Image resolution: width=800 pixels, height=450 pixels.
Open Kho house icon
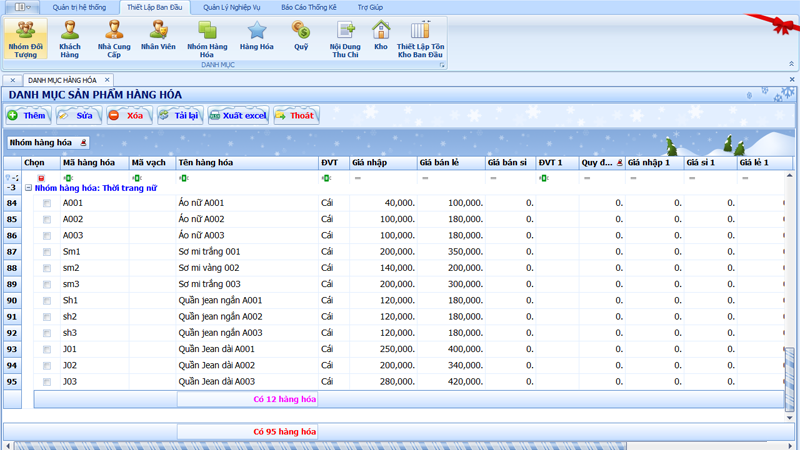pos(381,36)
